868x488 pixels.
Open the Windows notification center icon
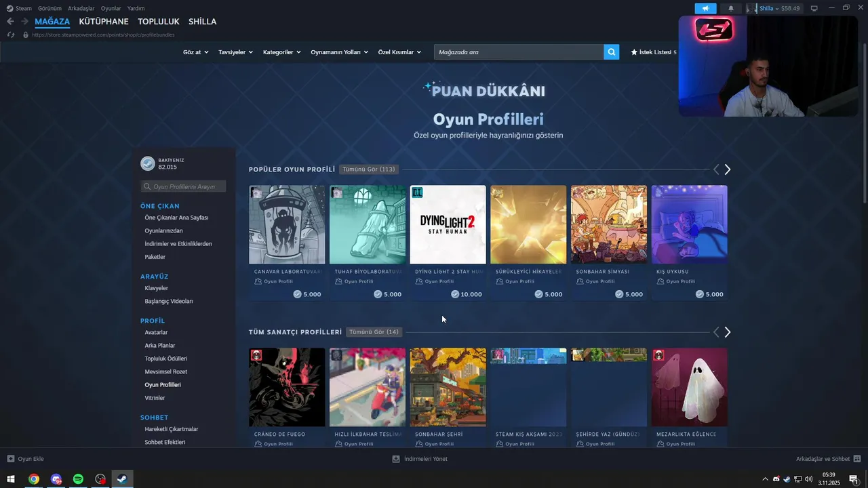click(854, 479)
